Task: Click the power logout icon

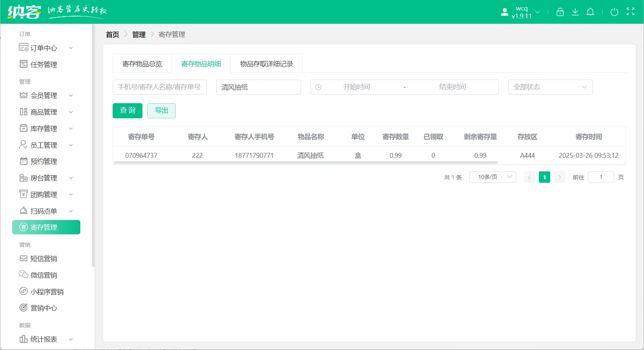Action: pos(614,12)
